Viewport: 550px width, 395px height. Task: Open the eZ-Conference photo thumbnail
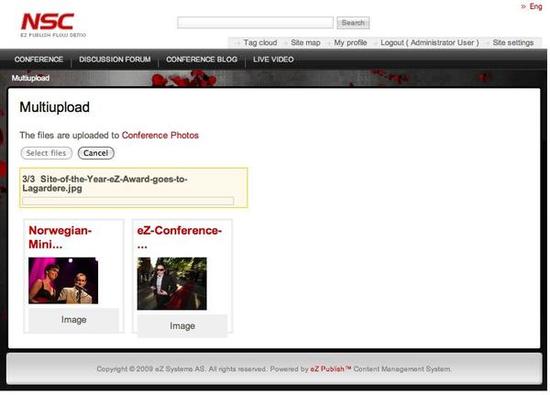172,283
